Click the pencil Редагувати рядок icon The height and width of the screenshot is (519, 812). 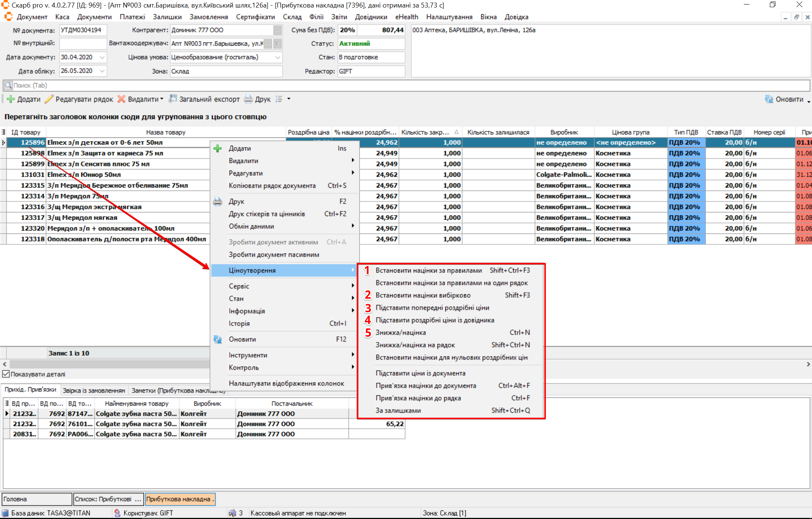49,99
